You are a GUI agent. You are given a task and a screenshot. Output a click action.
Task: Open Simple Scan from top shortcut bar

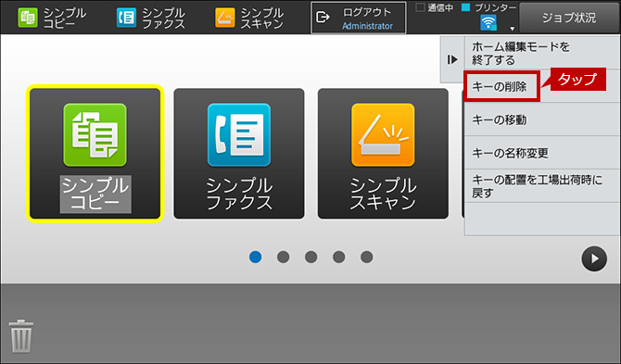[x=249, y=18]
